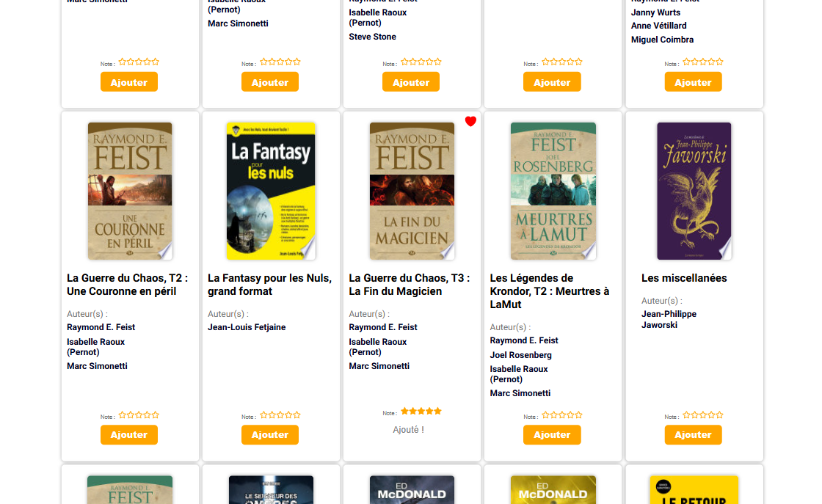
Task: Open the Les miscellanées title
Action: 684,278
